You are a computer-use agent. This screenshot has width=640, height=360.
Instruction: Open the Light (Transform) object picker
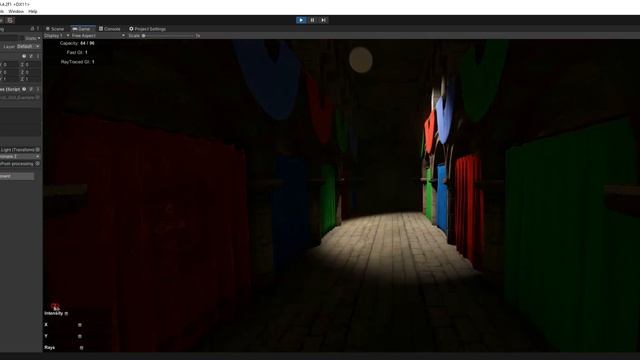tap(38, 150)
